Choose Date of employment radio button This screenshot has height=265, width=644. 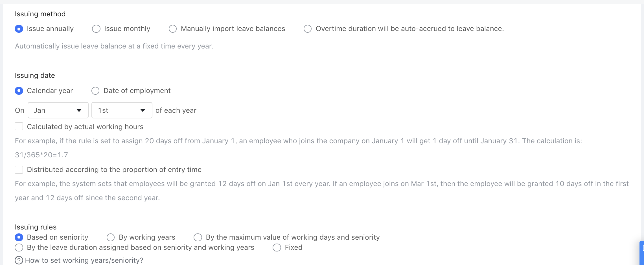click(x=95, y=91)
